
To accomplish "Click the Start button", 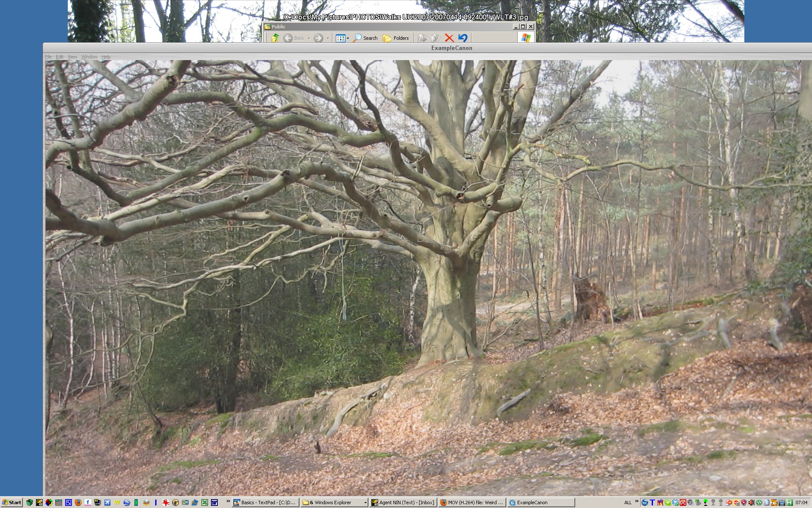I will [x=11, y=502].
